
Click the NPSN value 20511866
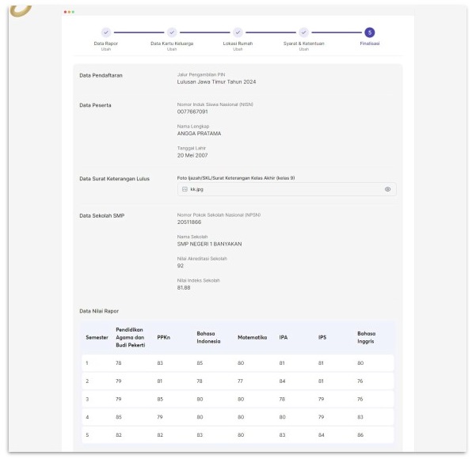click(189, 222)
